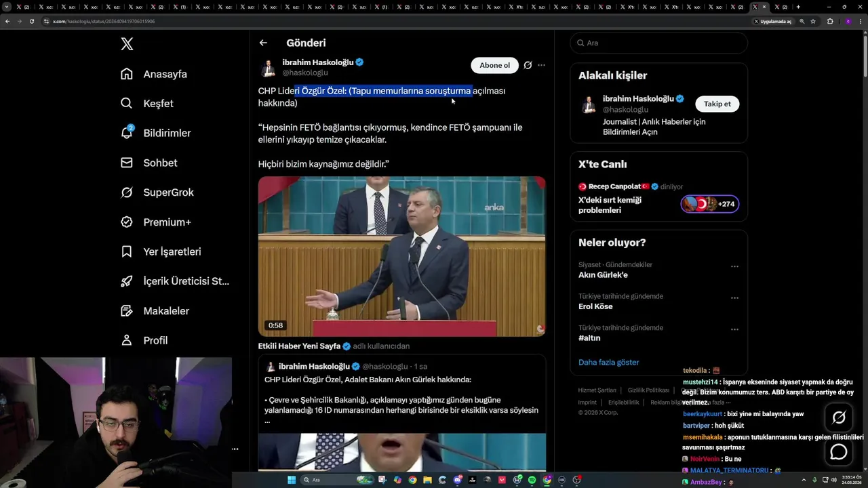The width and height of the screenshot is (868, 488).
Task: Click the Uygulamada aç button
Action: tap(773, 21)
